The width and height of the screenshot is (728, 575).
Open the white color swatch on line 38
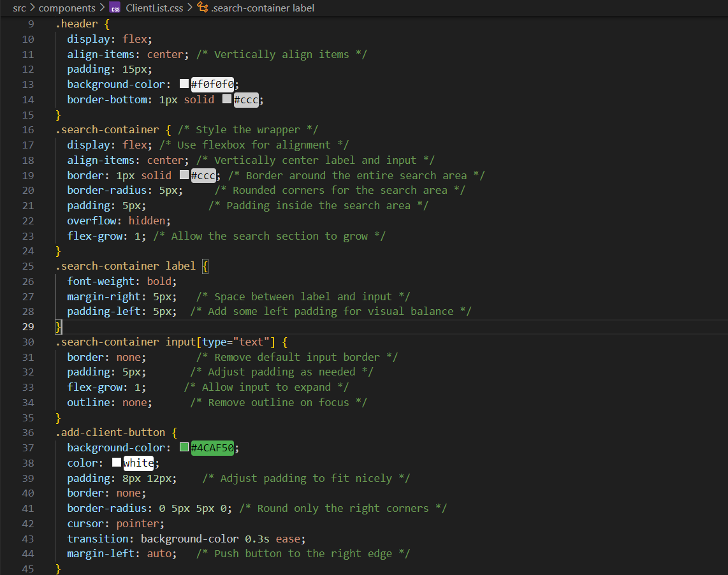[x=117, y=463]
